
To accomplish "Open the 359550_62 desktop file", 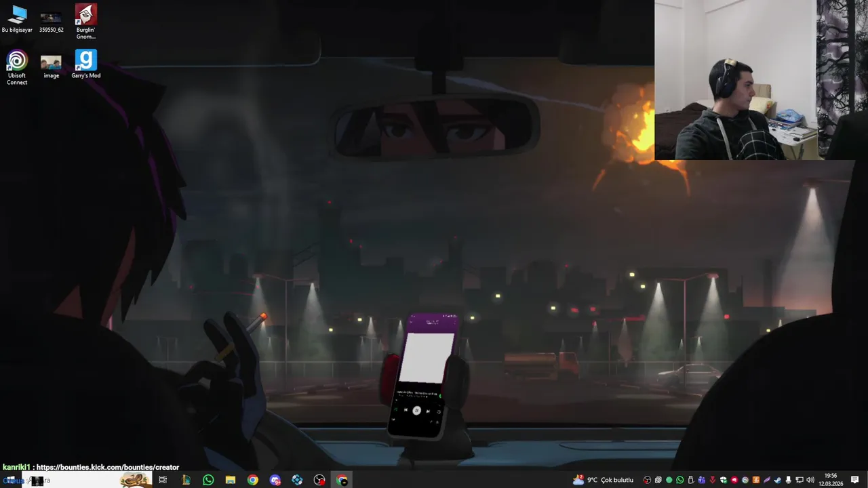I will tap(51, 22).
